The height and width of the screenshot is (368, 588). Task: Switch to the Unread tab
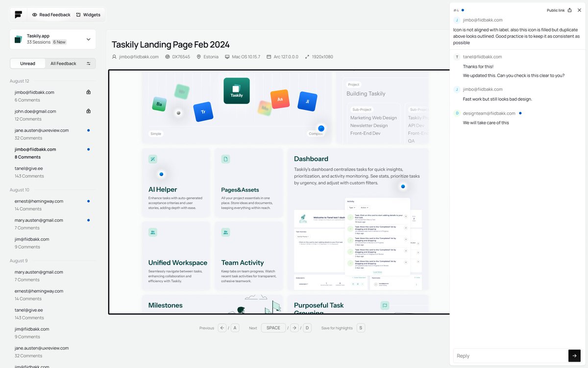(28, 63)
